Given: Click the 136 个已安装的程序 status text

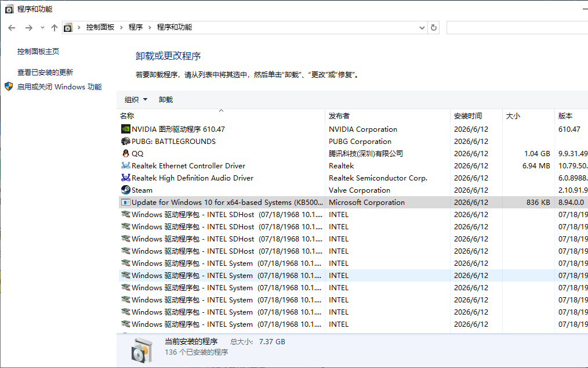Looking at the screenshot, I should coord(197,352).
